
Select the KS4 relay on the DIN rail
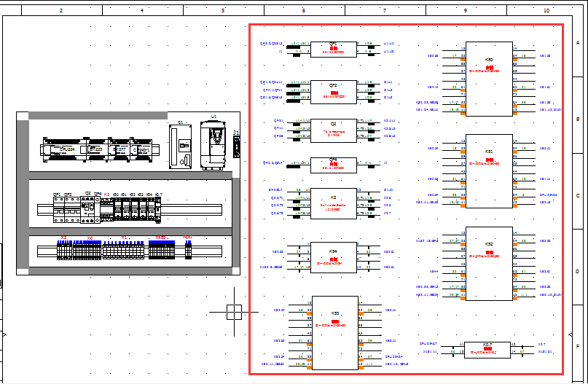[151, 209]
